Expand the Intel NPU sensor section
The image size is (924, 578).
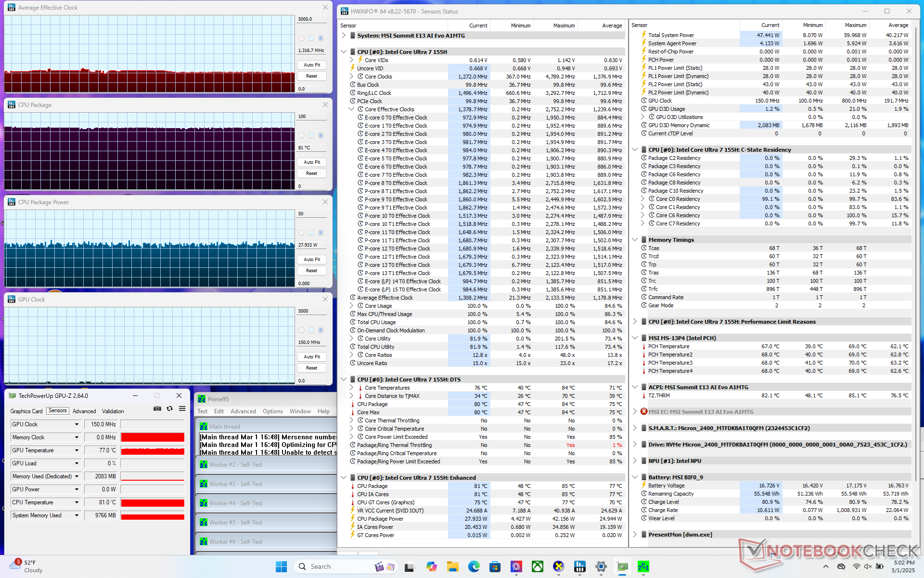point(635,461)
